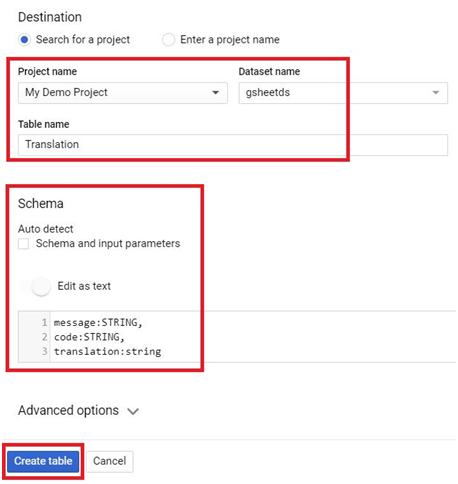This screenshot has height=484, width=458.
Task: Click the My Demo Project dropdown arrow
Action: pyautogui.click(x=216, y=93)
